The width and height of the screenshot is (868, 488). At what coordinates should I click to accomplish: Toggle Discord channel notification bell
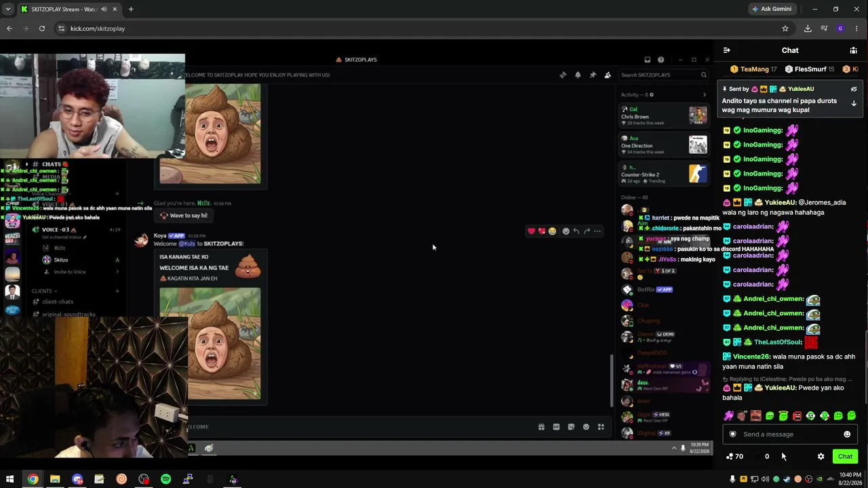coord(578,75)
